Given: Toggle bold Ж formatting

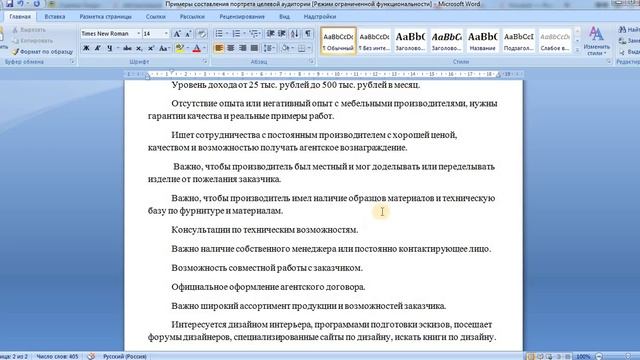Looking at the screenshot, I should [86, 48].
